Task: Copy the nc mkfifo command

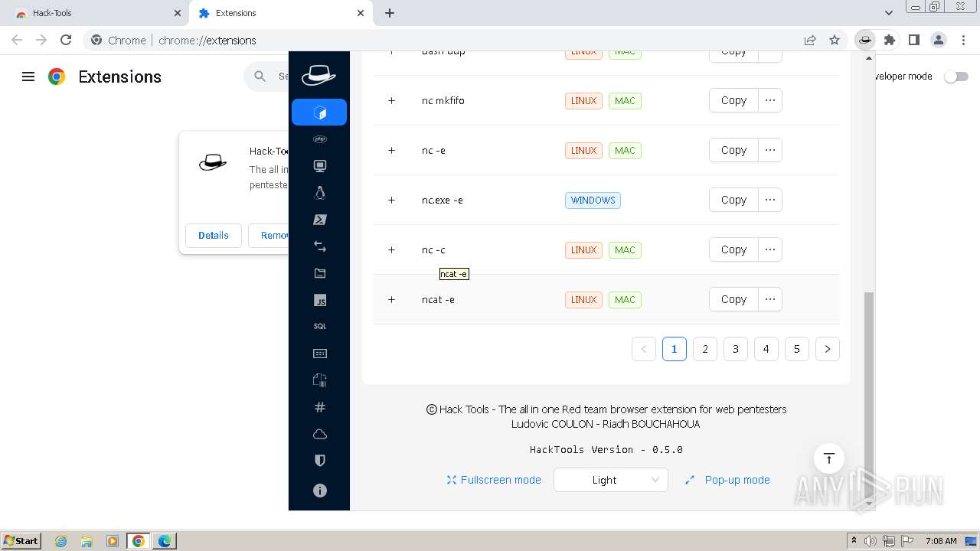Action: (733, 100)
